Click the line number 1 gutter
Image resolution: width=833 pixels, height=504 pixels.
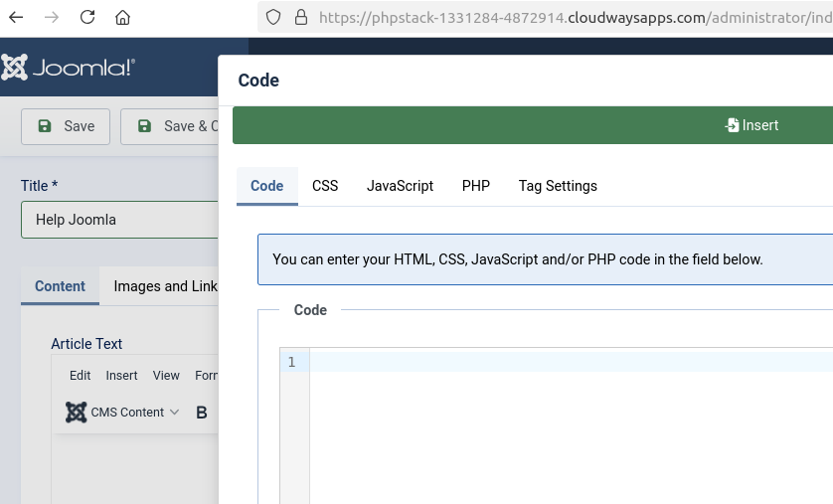coord(291,362)
